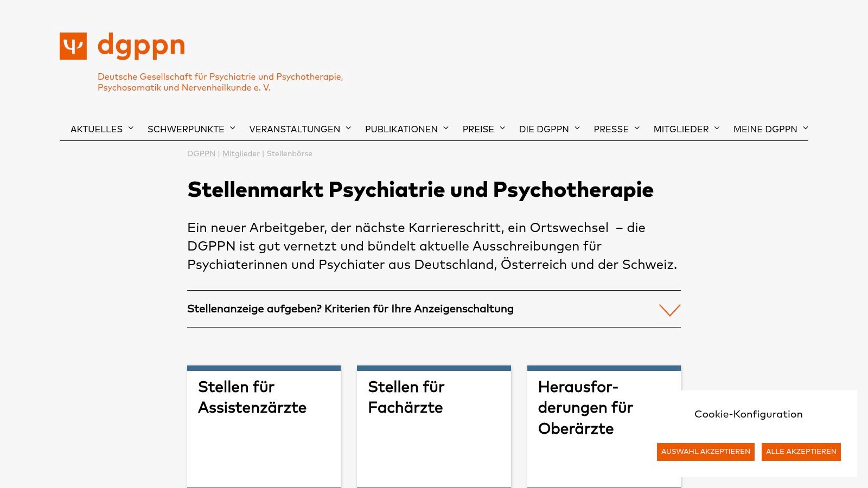Click the Stellenmarkt Psychiatrie und Psychotherapie heading
868x488 pixels.
[x=420, y=190]
